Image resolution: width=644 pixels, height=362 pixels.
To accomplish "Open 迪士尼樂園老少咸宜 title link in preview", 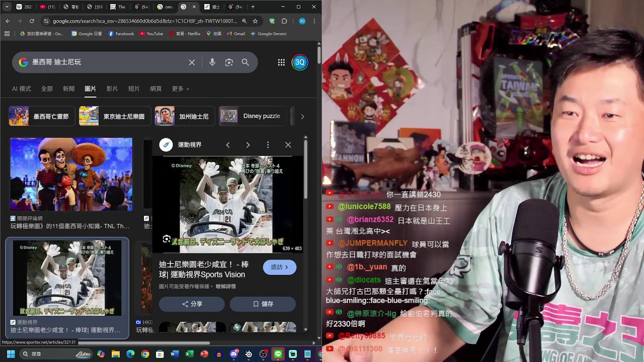I will pos(204,269).
